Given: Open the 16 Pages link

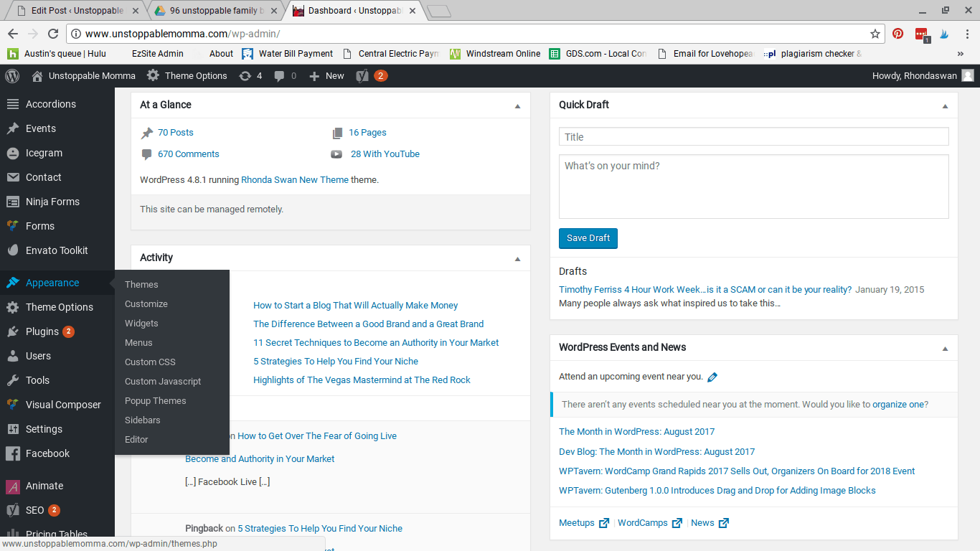Looking at the screenshot, I should click(367, 133).
